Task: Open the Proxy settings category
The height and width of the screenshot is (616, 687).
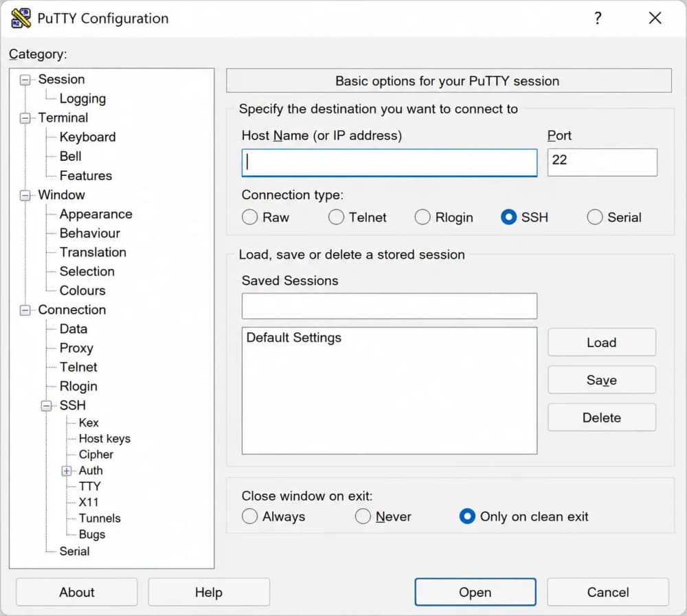Action: click(x=76, y=348)
